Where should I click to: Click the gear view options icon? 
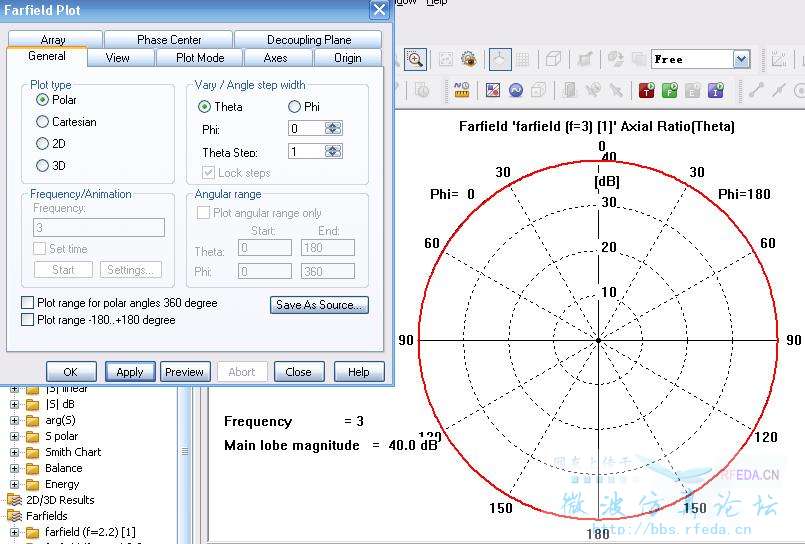pos(468,60)
